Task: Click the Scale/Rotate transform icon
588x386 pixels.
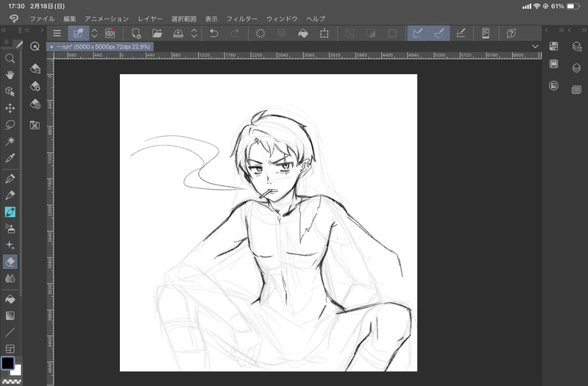Action: pos(325,33)
